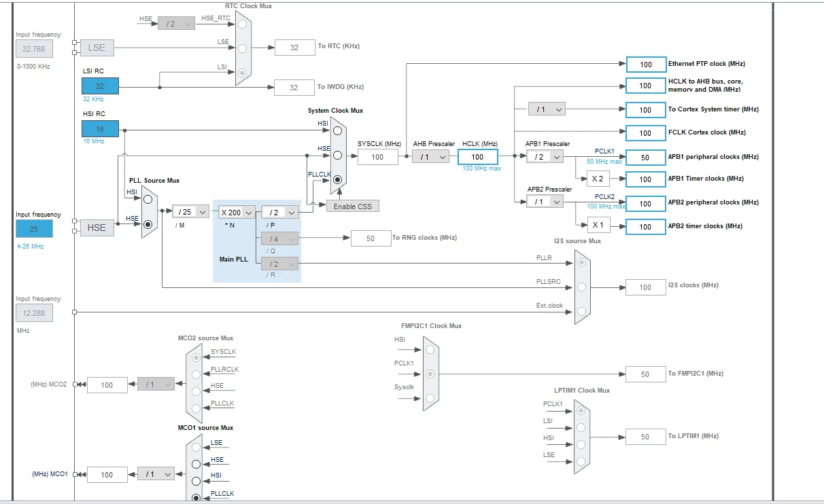This screenshot has width=824, height=504.
Task: Click the APB2 timer clocks value field
Action: tap(646, 227)
